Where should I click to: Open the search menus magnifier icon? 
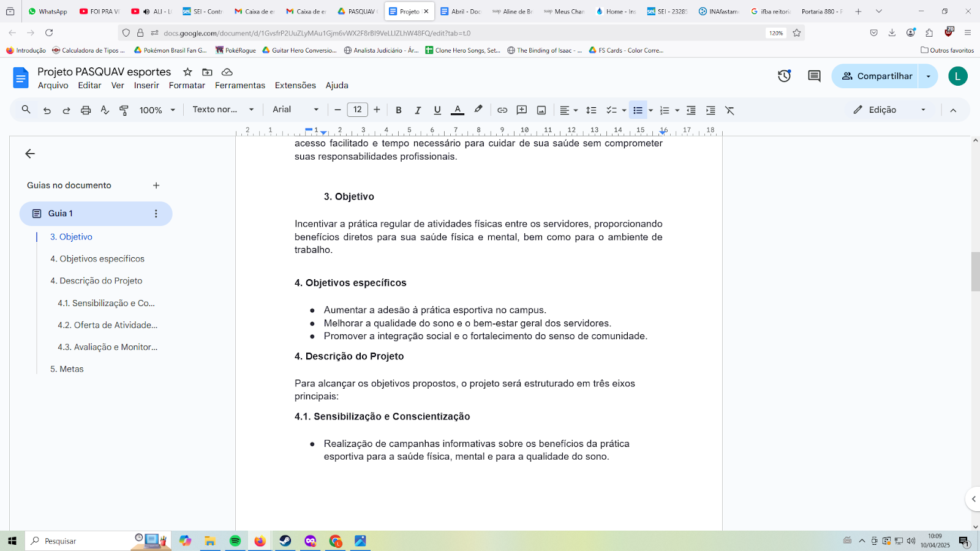tap(26, 110)
